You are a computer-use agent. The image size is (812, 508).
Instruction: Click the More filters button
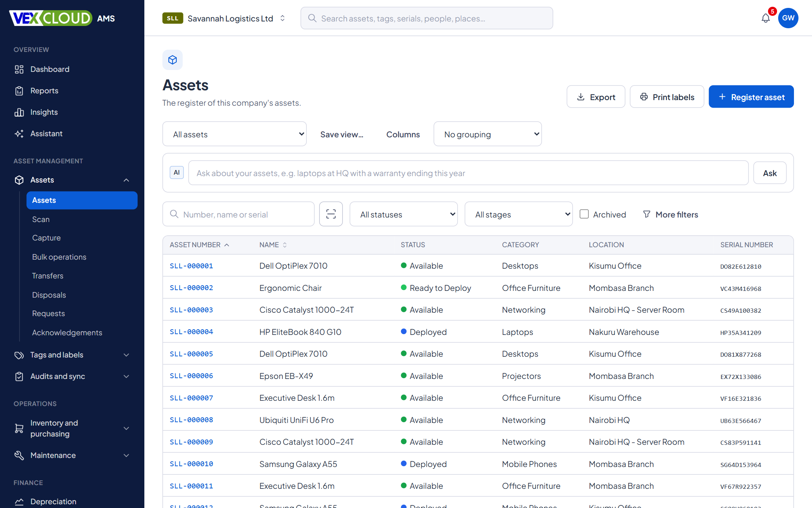click(x=670, y=214)
